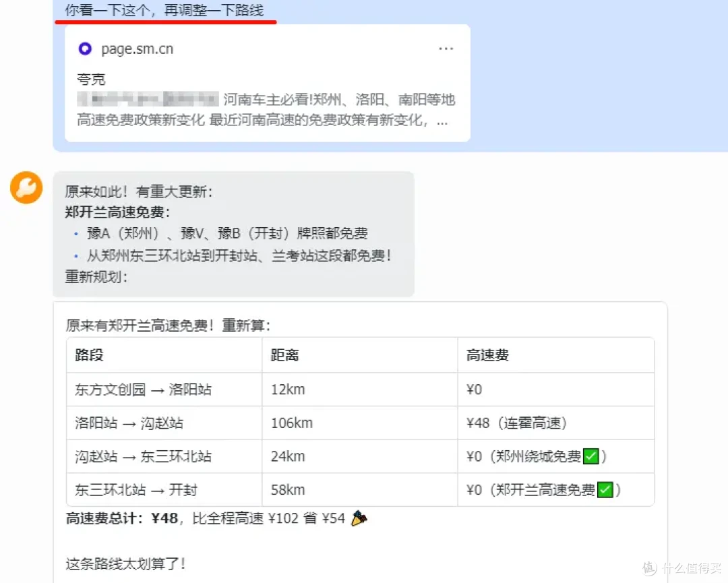This screenshot has width=728, height=583.
Task: Select text 原来如此！有重大更新：
Action: pos(139,191)
